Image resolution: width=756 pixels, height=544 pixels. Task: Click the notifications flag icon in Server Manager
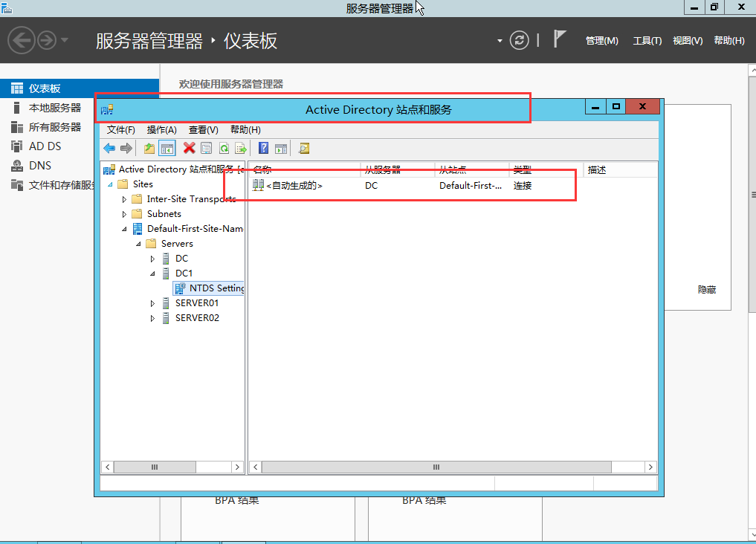(559, 39)
